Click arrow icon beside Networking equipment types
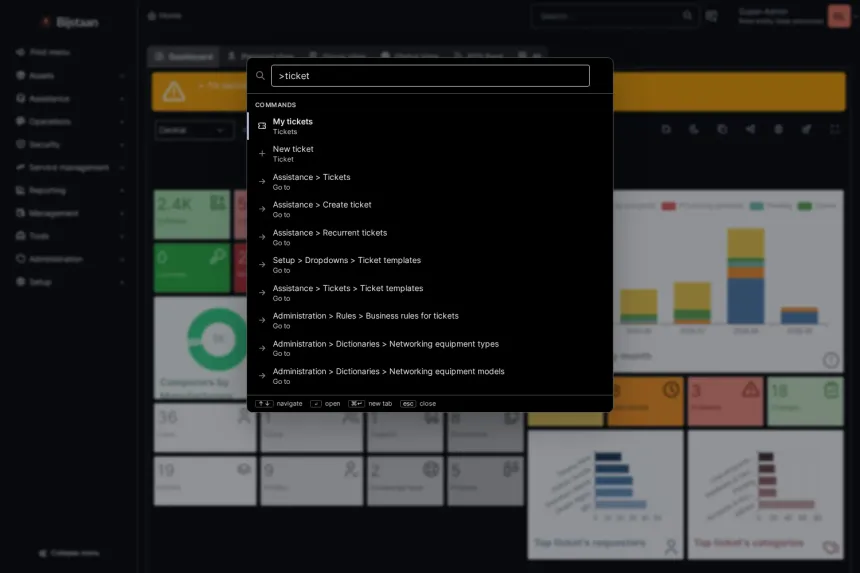 click(262, 348)
